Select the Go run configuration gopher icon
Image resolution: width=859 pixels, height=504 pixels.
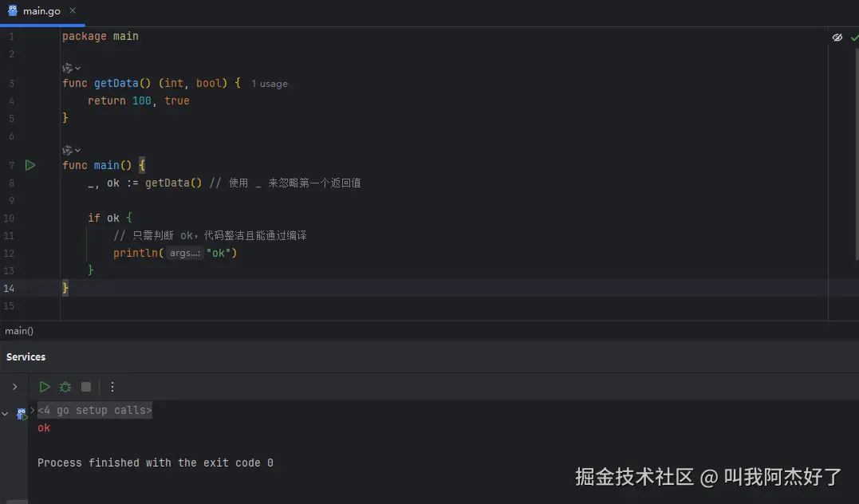click(x=22, y=413)
